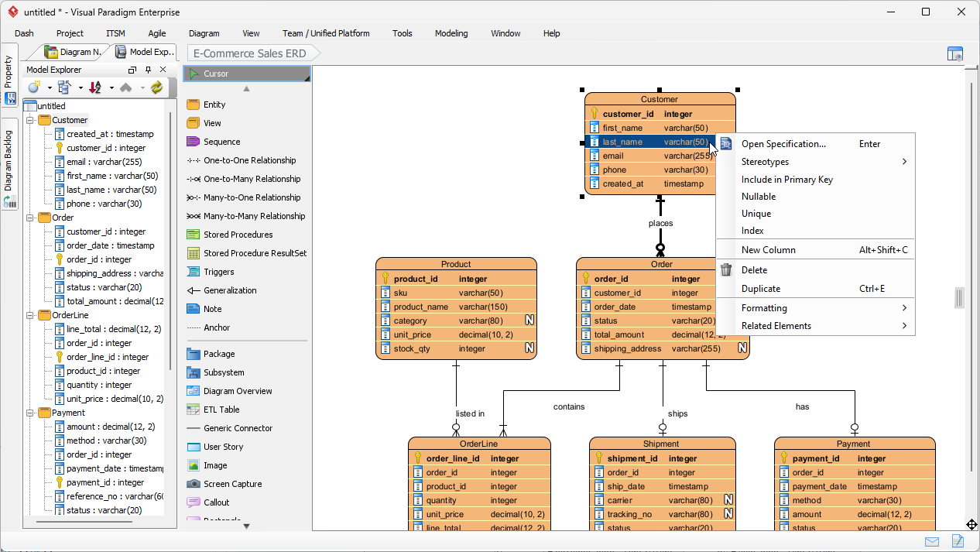Choose the Many-to-Many Relationship tool
Image resolution: width=980 pixels, height=552 pixels.
coord(246,216)
